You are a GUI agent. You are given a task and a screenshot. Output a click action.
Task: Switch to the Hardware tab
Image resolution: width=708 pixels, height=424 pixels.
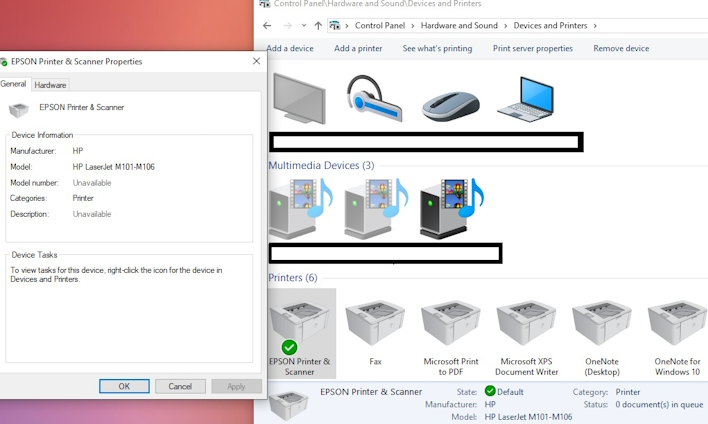coord(50,85)
